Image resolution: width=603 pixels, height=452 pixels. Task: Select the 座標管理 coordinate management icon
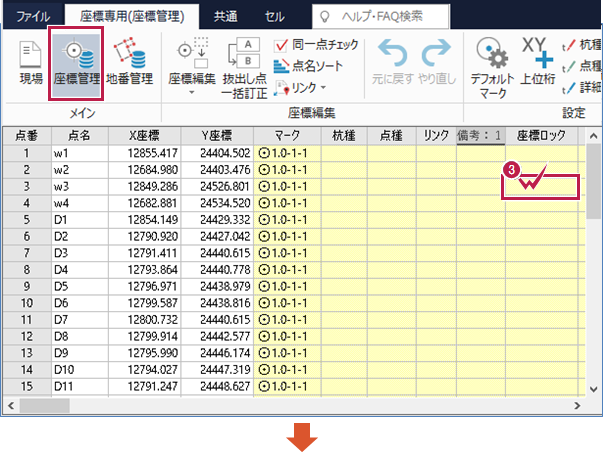pos(76,63)
